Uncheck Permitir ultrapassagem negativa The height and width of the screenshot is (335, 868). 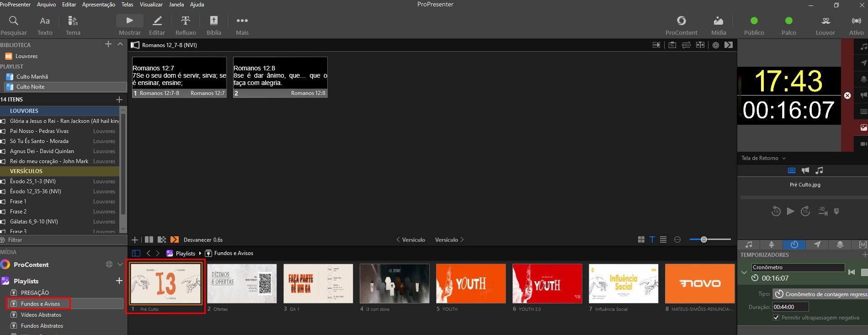(776, 318)
